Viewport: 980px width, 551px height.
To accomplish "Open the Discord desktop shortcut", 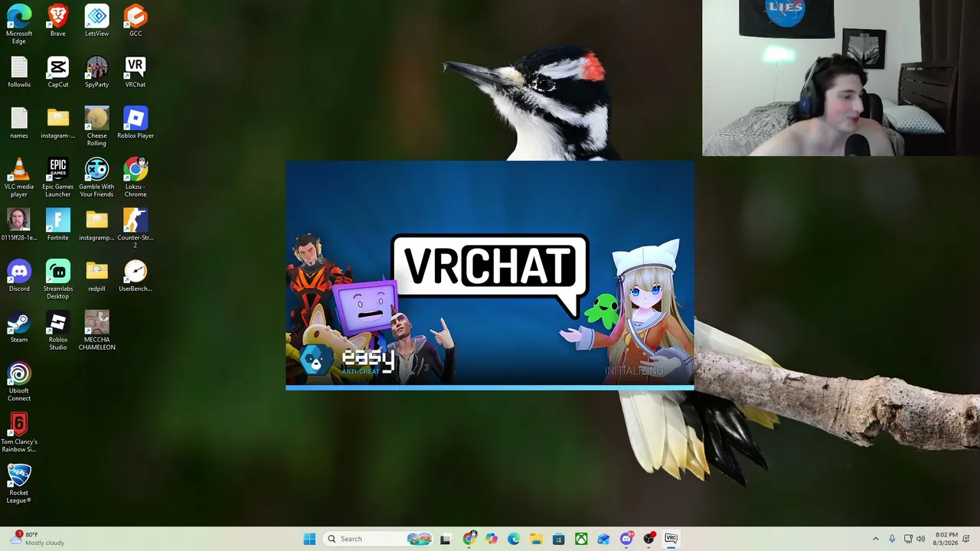I will [19, 275].
